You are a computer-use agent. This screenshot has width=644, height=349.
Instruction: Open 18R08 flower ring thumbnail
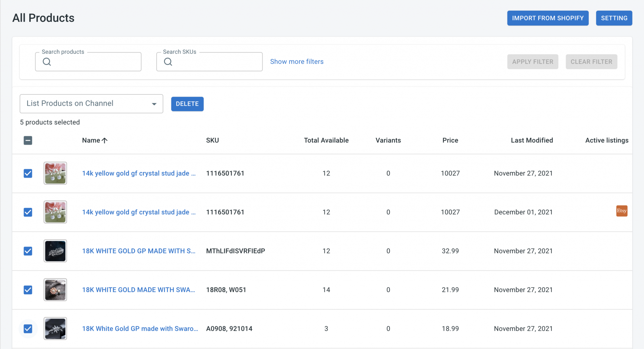point(55,290)
